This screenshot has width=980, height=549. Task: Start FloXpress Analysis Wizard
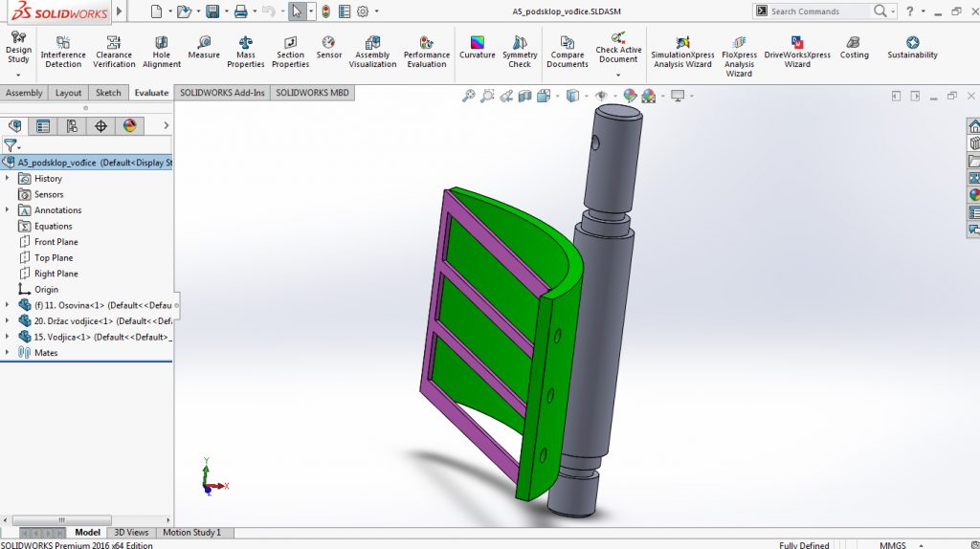pos(739,55)
